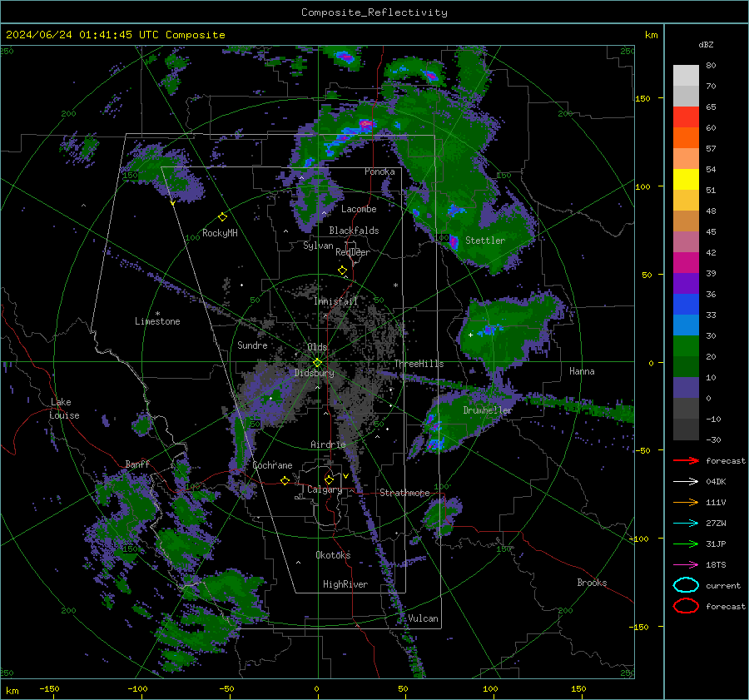749x700 pixels.
Task: Select the 'Blackfalds' map label
Action: [x=354, y=231]
